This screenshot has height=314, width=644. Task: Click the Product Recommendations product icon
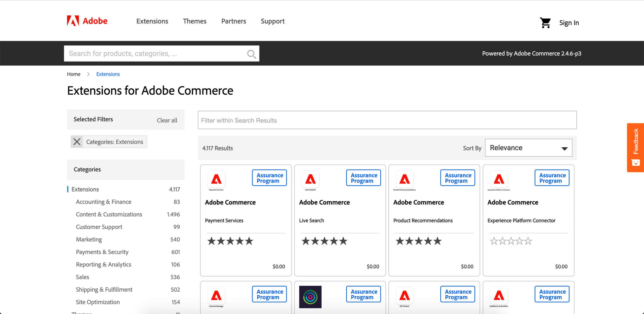pyautogui.click(x=404, y=180)
